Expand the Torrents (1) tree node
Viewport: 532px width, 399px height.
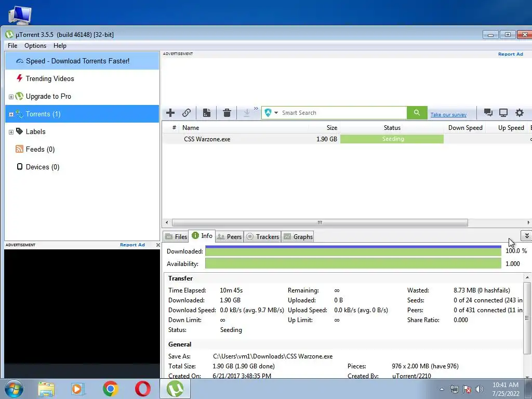11,114
